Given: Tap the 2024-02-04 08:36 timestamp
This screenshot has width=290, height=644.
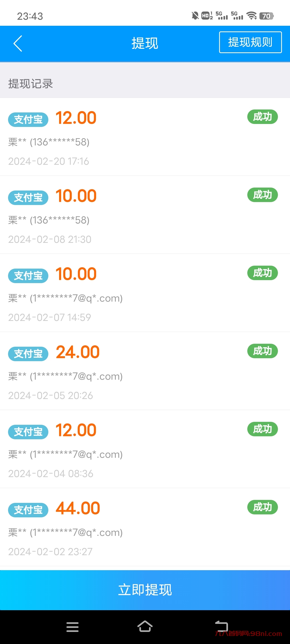Looking at the screenshot, I should (51, 474).
